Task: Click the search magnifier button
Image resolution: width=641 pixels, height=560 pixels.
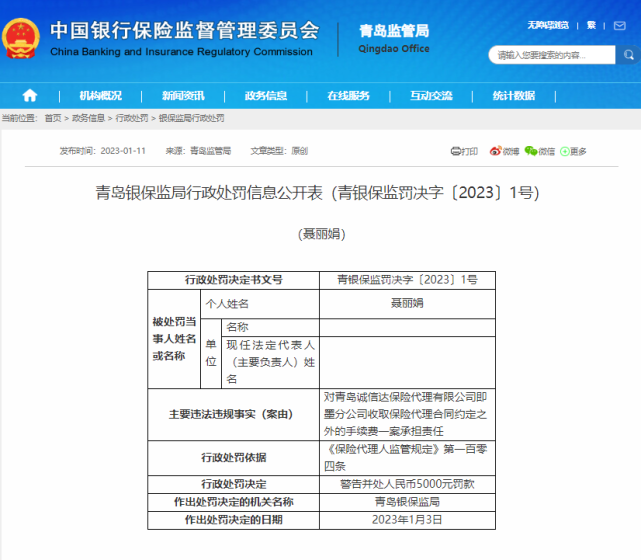Action: (628, 55)
